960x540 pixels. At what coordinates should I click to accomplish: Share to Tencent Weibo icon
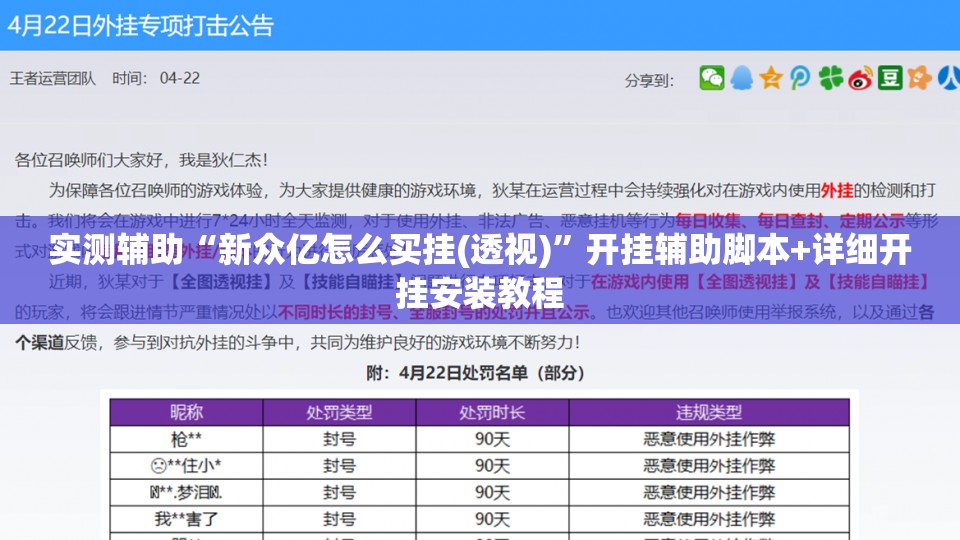(800, 78)
